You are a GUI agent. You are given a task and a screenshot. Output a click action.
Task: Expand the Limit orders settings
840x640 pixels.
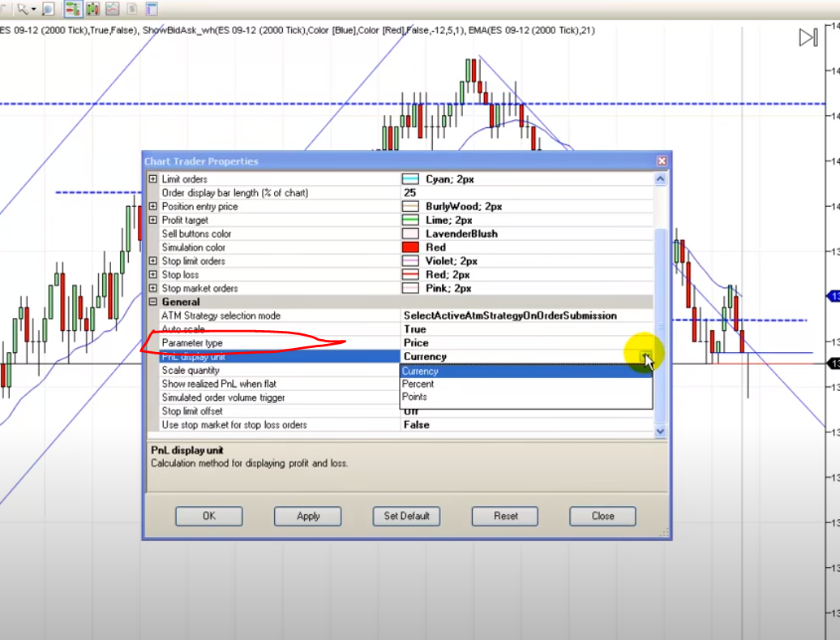pyautogui.click(x=153, y=178)
